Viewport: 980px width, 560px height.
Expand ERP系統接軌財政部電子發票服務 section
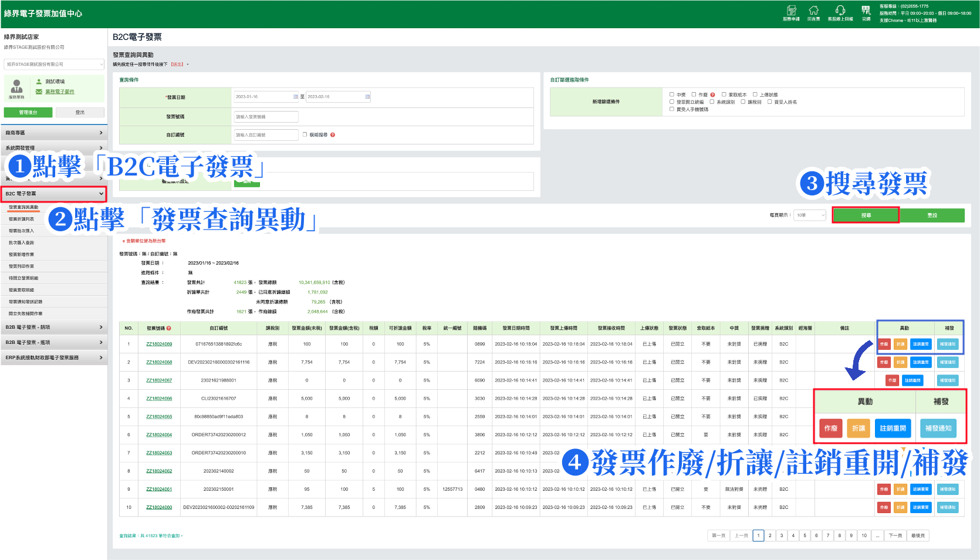(54, 357)
